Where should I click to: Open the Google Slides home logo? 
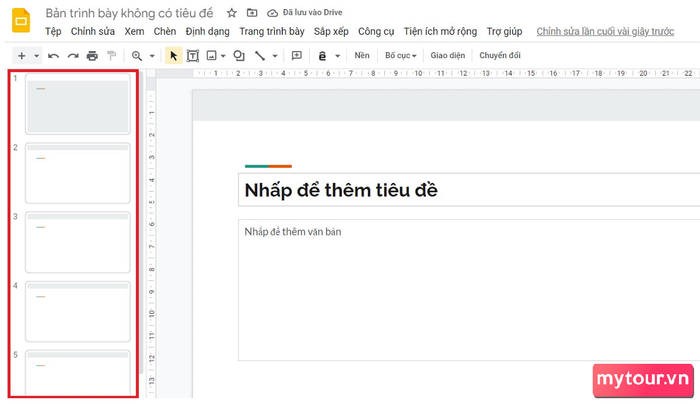coord(21,21)
